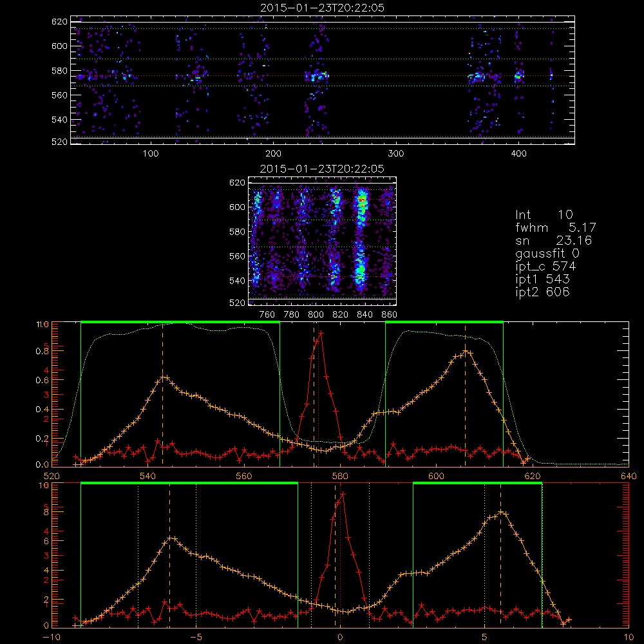Image resolution: width=644 pixels, height=644 pixels.
Task: Click the '-10' x-axis label of the bottom plot
Action: tap(52, 638)
